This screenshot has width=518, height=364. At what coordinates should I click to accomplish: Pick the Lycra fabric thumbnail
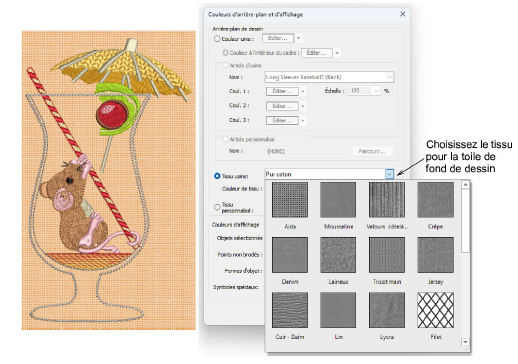tap(387, 310)
